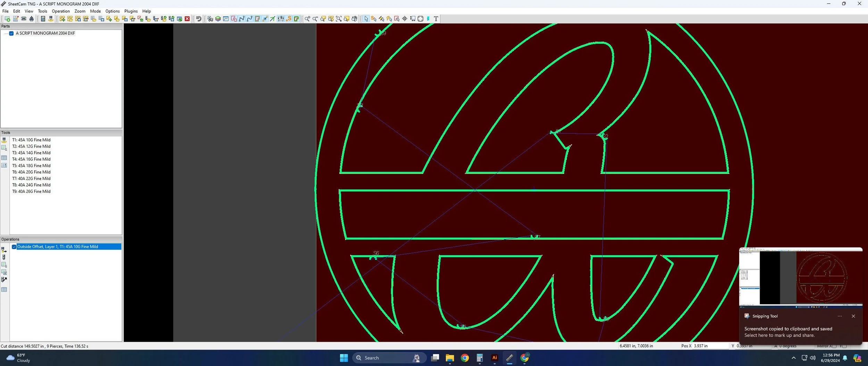Click the zoom out magnifier icon
The width and height of the screenshot is (868, 366).
tap(315, 19)
